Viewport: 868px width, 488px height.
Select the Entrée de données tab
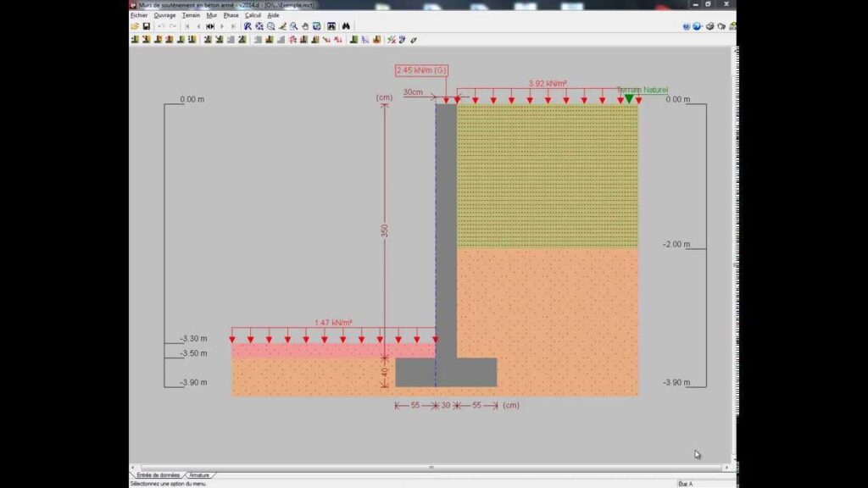point(157,475)
